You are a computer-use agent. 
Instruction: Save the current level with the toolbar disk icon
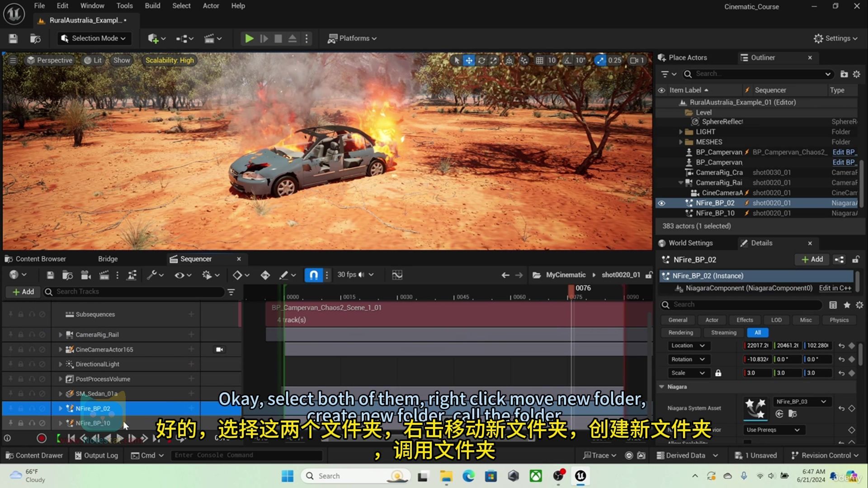pos(13,38)
